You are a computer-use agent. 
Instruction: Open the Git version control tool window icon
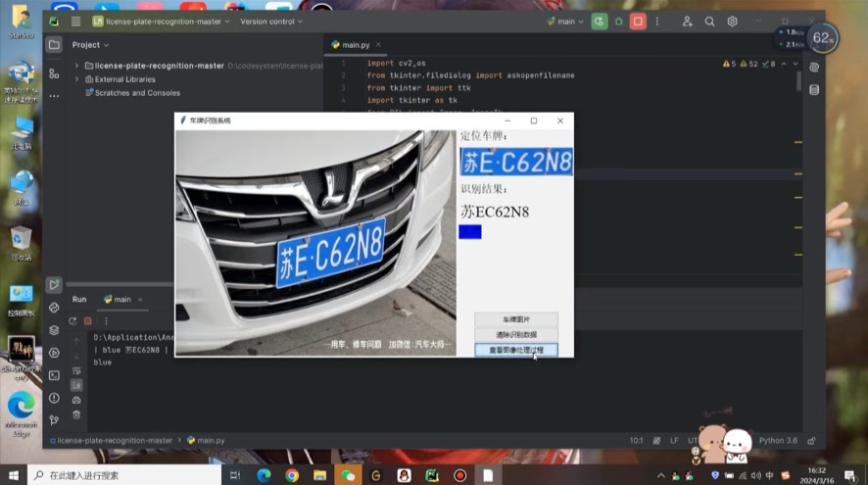pyautogui.click(x=54, y=420)
